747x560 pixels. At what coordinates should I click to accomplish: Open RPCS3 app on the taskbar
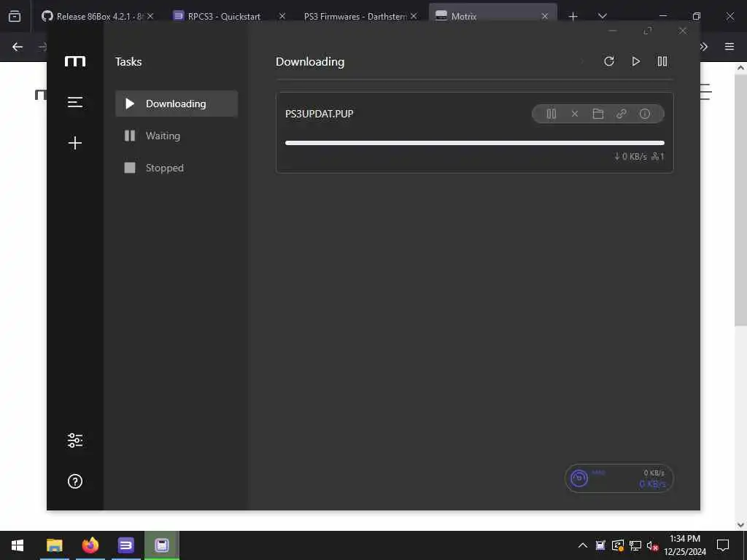[x=125, y=545]
